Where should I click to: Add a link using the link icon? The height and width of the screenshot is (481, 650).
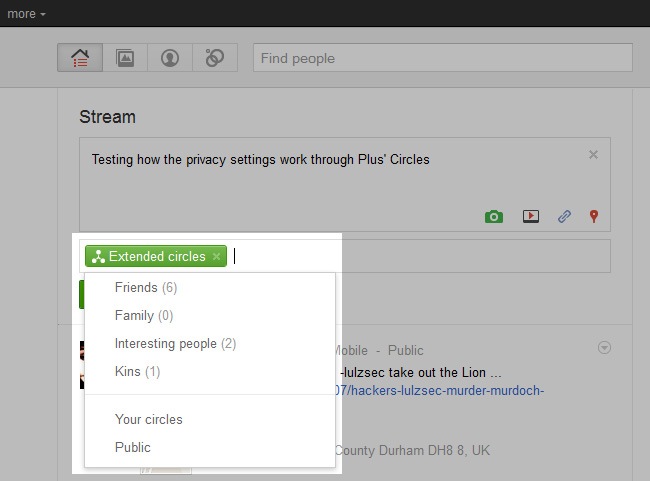[564, 216]
